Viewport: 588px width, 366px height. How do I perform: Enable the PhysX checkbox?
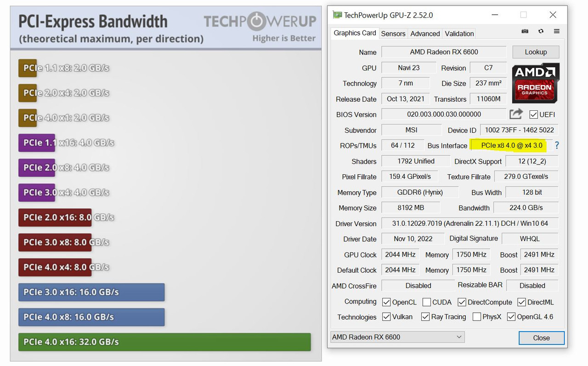coord(476,317)
